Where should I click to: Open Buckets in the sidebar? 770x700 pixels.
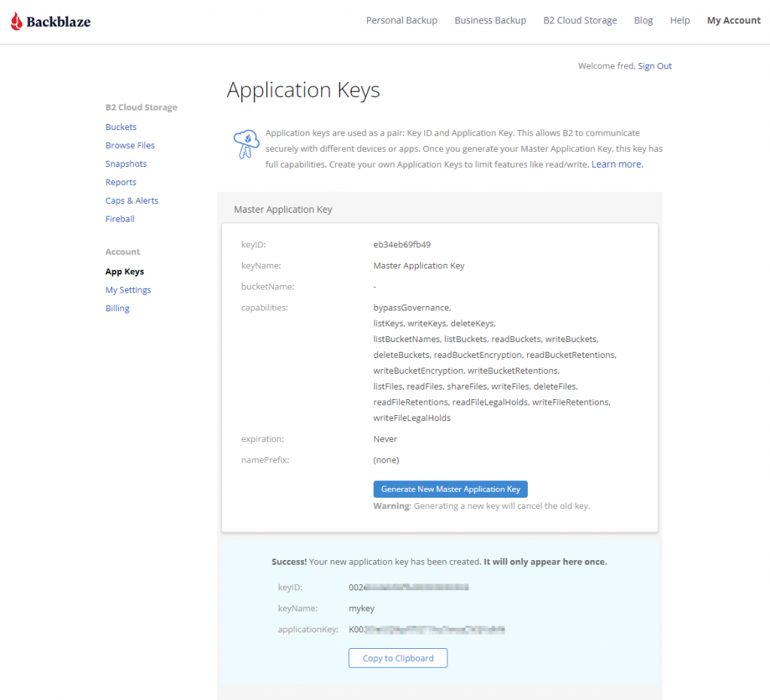pos(121,127)
